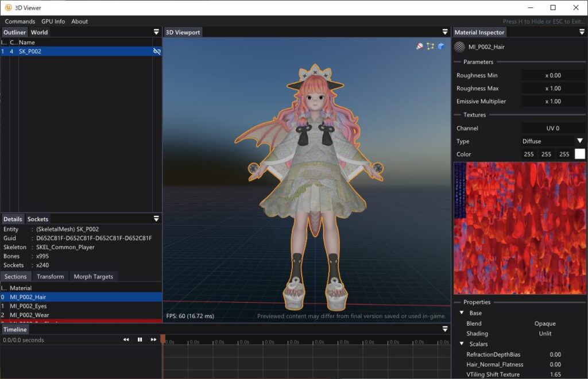The width and height of the screenshot is (588, 379).
Task: Click the white color swatch beside Color
Action: click(x=580, y=154)
